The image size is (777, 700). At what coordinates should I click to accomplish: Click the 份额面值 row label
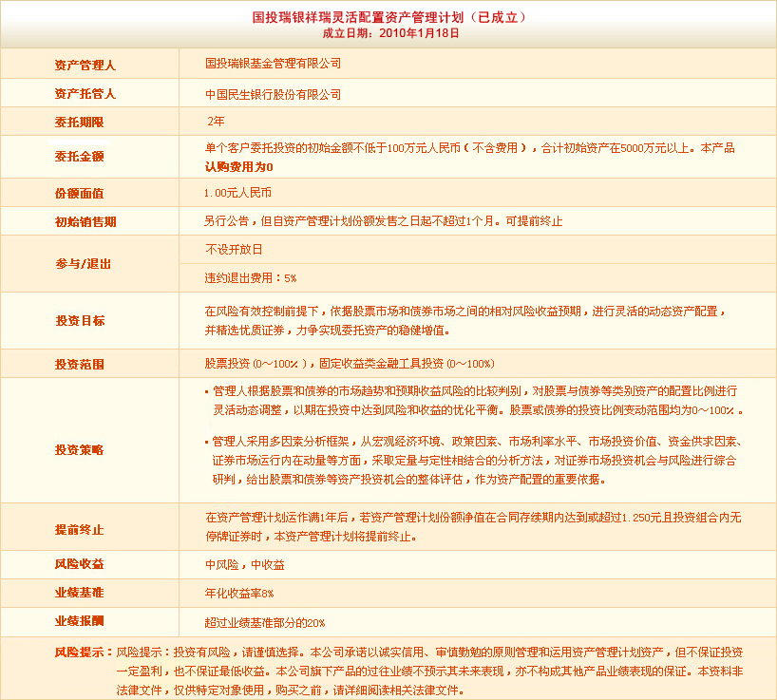click(x=79, y=193)
